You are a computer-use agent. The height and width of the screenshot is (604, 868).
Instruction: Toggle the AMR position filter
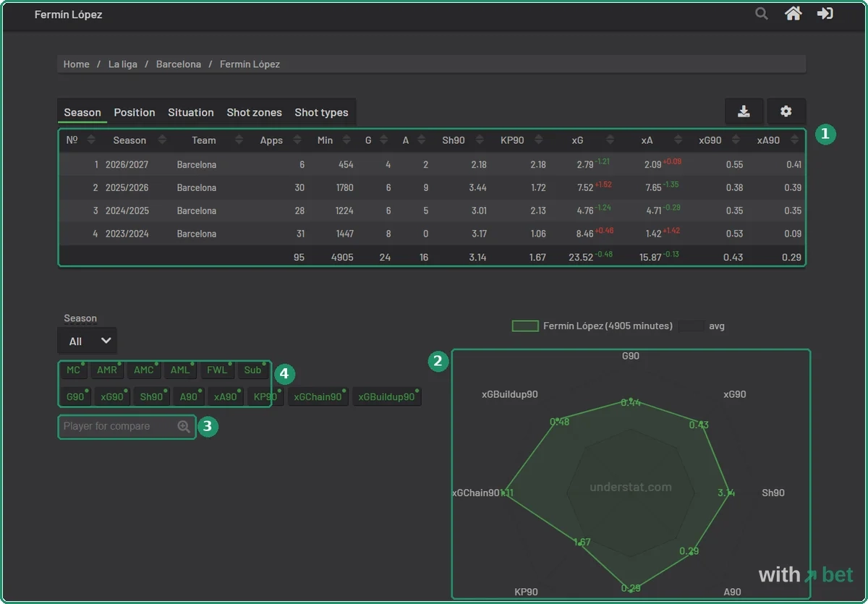pyautogui.click(x=107, y=370)
